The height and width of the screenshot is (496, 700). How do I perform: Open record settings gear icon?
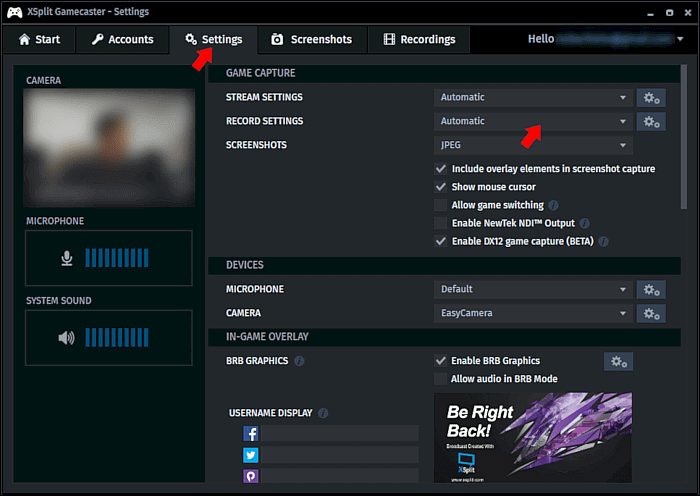[x=650, y=121]
